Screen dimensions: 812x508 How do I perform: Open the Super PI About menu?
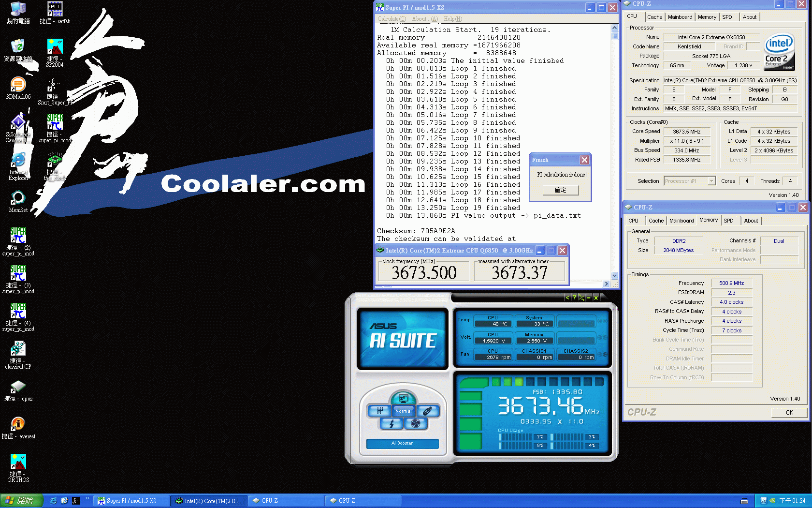pyautogui.click(x=425, y=19)
